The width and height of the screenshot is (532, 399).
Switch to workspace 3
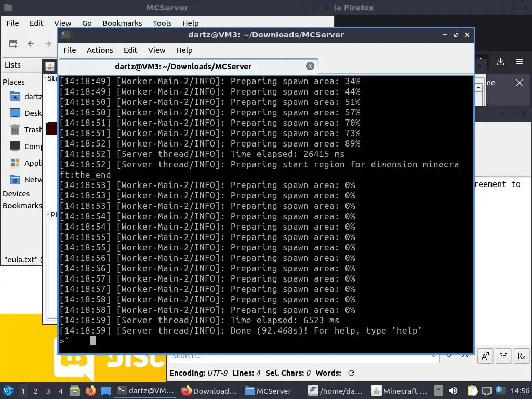pos(48,391)
